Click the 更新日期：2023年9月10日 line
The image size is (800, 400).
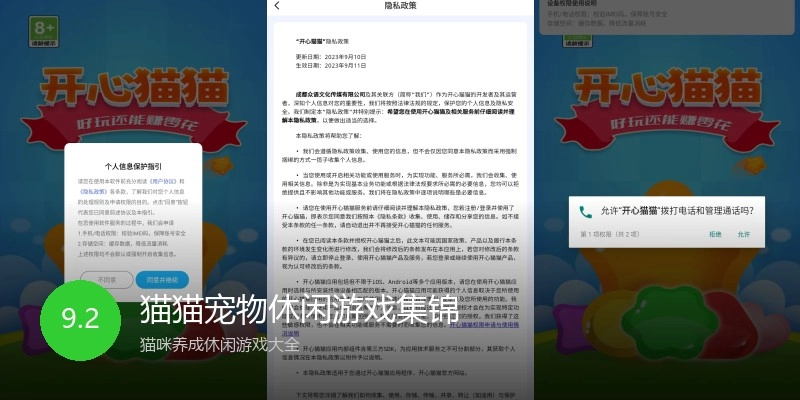[x=331, y=57]
